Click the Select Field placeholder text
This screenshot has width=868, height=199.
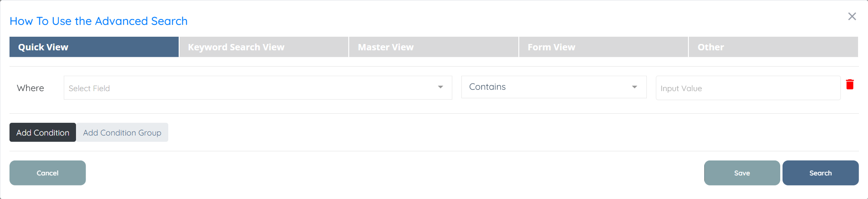click(89, 88)
